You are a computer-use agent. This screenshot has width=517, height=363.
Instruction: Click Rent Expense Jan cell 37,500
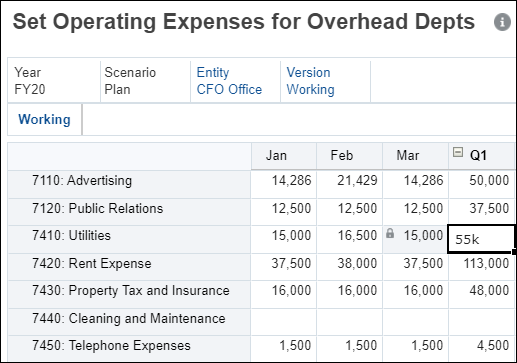[284, 267]
